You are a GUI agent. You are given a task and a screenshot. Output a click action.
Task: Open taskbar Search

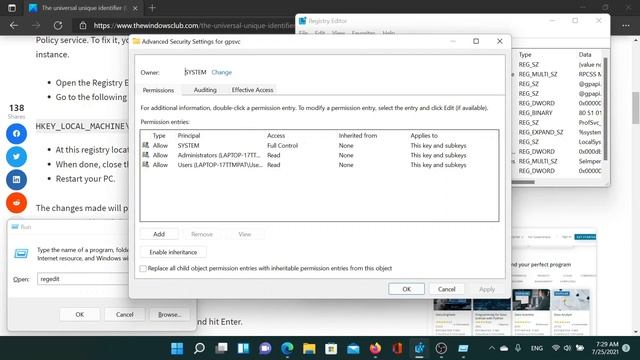pos(199,348)
